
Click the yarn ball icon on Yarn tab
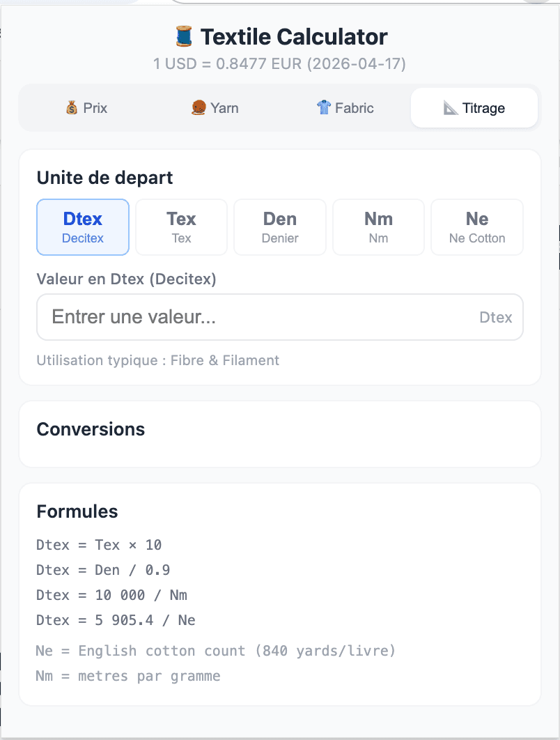pos(197,107)
